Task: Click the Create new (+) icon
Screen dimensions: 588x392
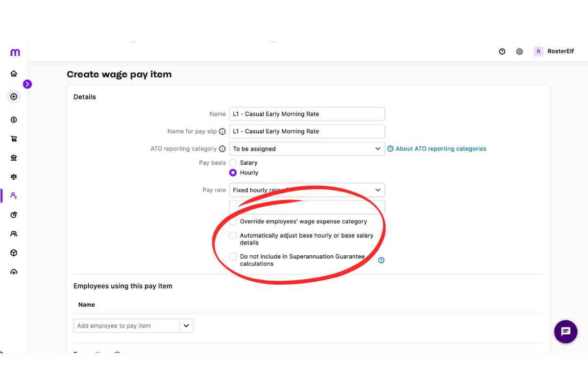Action: (x=14, y=97)
